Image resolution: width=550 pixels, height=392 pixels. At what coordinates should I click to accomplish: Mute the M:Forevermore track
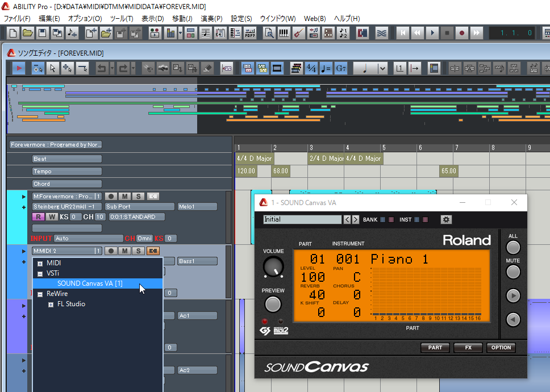(x=124, y=197)
